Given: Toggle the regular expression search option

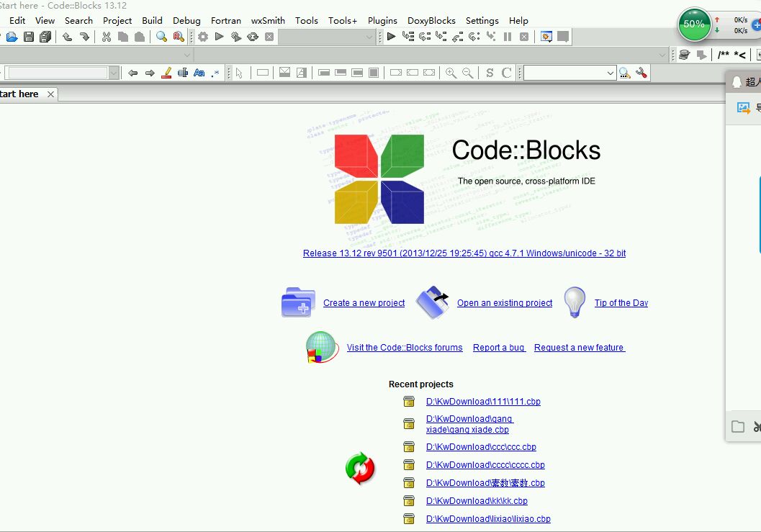Looking at the screenshot, I should (215, 73).
